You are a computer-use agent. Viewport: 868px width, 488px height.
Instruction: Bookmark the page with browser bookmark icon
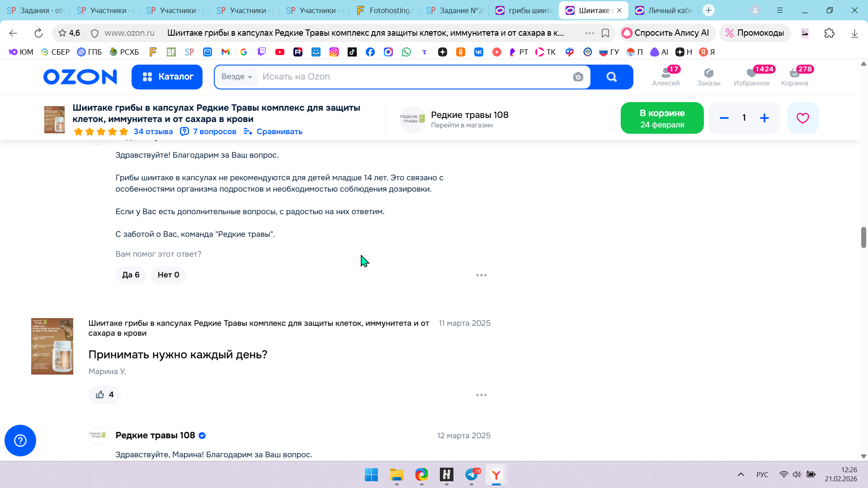pos(605,33)
